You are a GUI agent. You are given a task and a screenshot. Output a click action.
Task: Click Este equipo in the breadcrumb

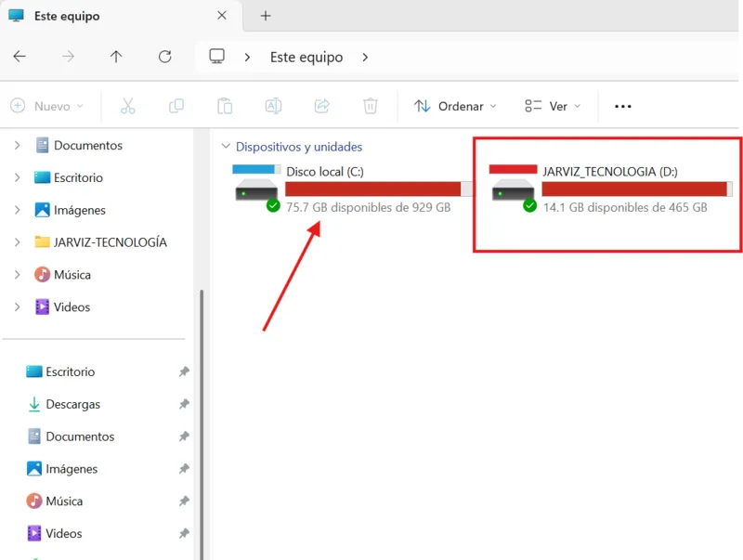coord(306,58)
